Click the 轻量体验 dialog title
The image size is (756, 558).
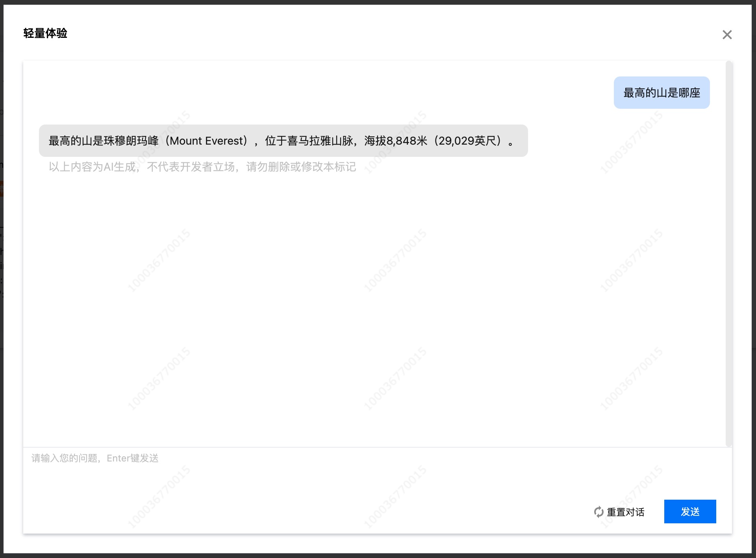pos(45,33)
